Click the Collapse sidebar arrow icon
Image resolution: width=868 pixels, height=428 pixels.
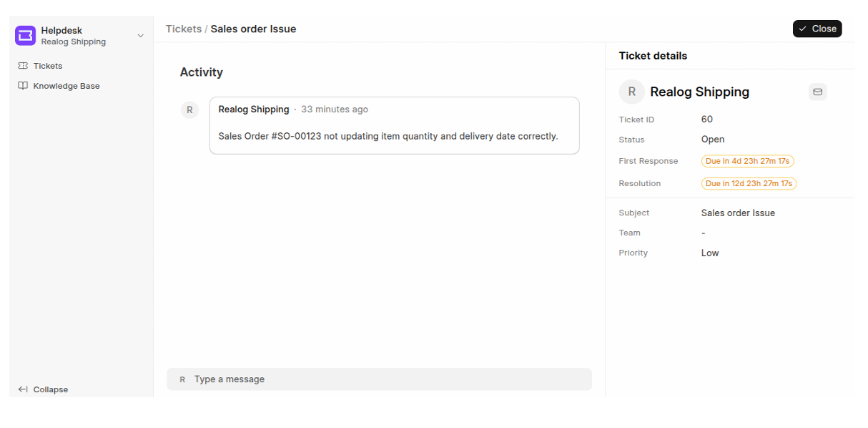click(x=23, y=389)
